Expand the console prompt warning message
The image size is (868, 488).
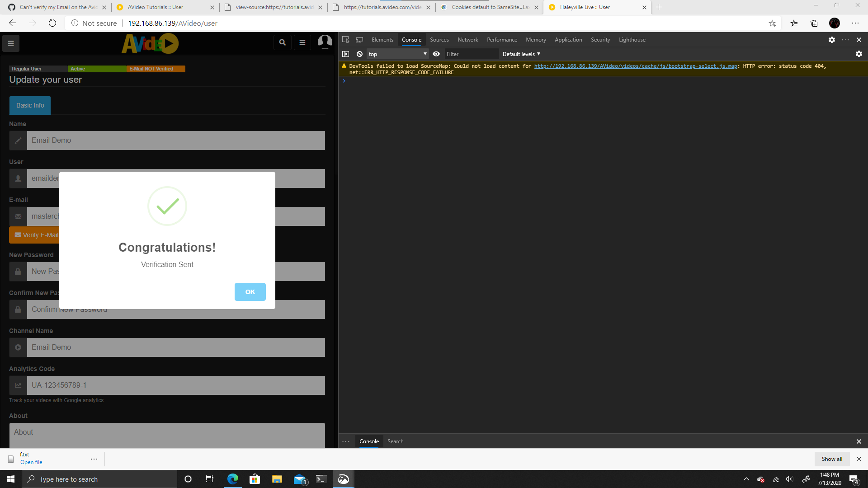coord(344,81)
